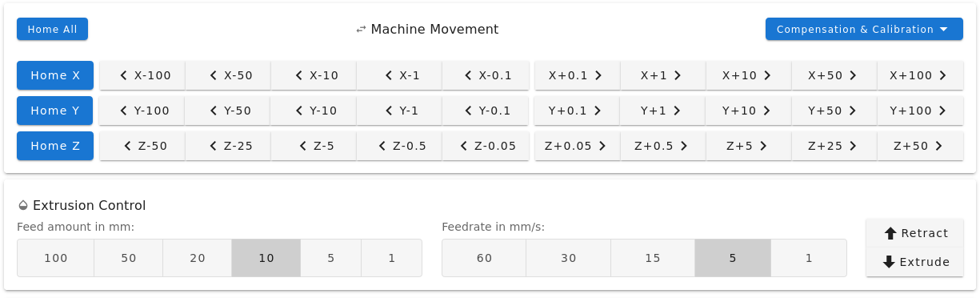This screenshot has height=298, width=980.
Task: Set feed amount to 20 mm
Action: 198,258
